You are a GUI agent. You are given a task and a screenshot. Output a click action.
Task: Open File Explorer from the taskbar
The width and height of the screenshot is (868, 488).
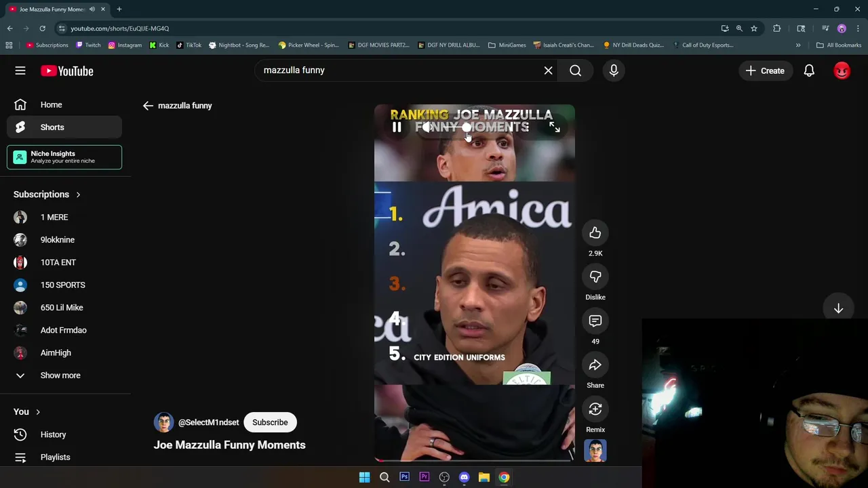click(x=484, y=477)
